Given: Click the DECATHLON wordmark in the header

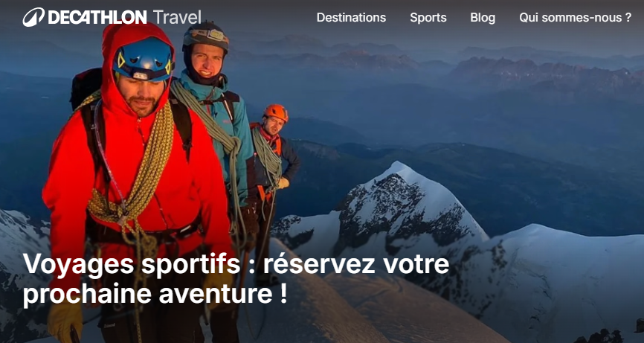Looking at the screenshot, I should click(97, 17).
